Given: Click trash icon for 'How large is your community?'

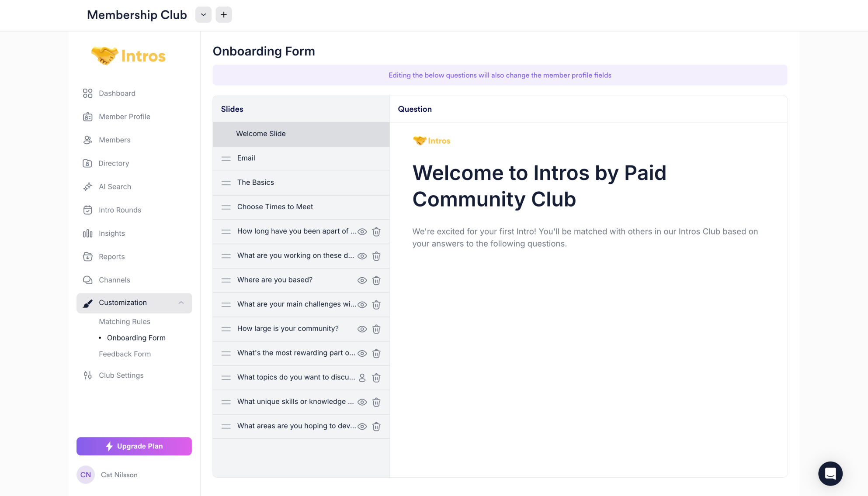Looking at the screenshot, I should pyautogui.click(x=376, y=329).
